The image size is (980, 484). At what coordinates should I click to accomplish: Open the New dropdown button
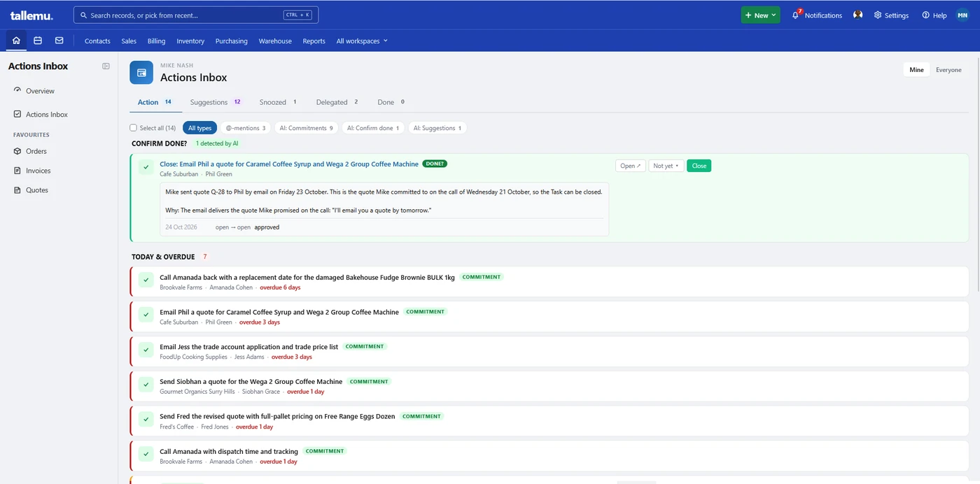pos(760,15)
